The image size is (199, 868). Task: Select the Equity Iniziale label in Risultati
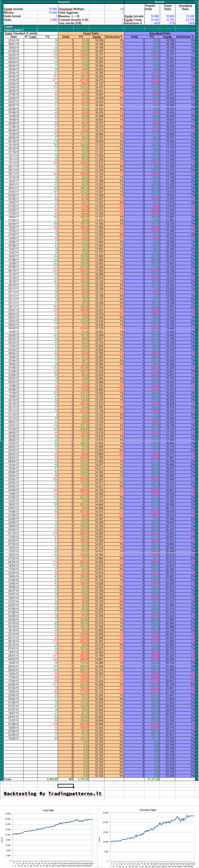coord(134,16)
